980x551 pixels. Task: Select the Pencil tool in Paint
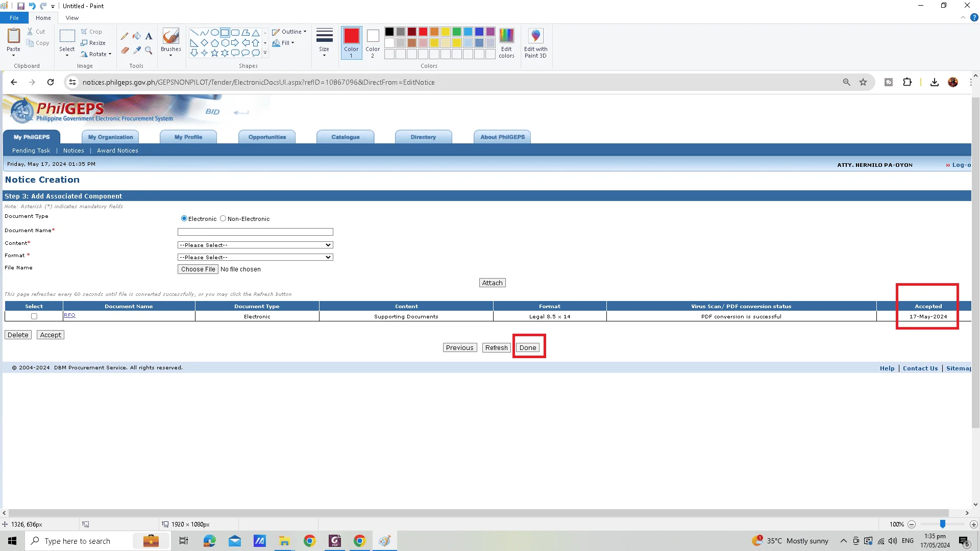(x=125, y=36)
